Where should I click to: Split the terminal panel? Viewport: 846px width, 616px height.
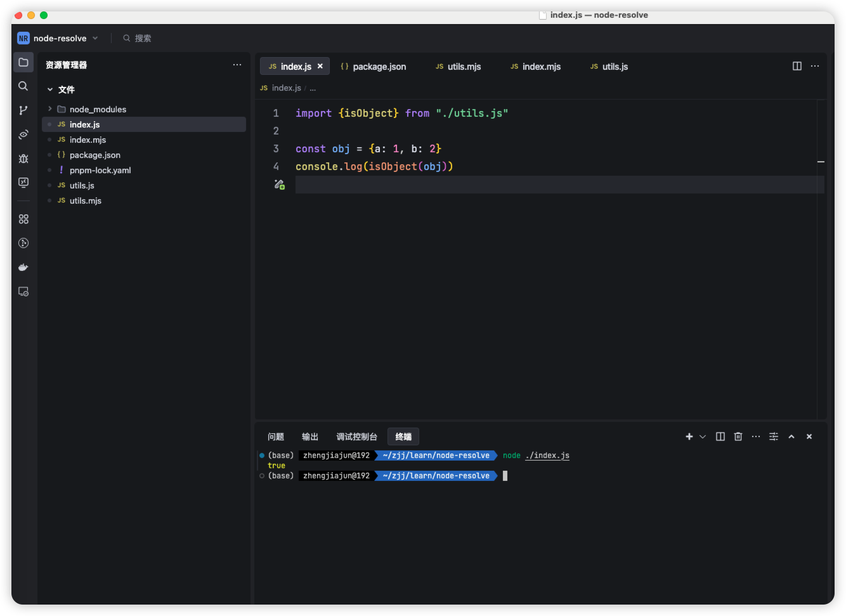pyautogui.click(x=720, y=436)
